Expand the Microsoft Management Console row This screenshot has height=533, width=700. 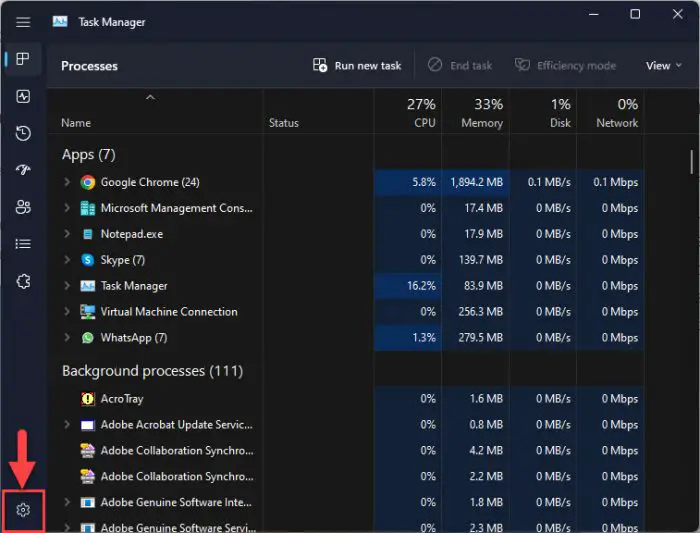67,208
